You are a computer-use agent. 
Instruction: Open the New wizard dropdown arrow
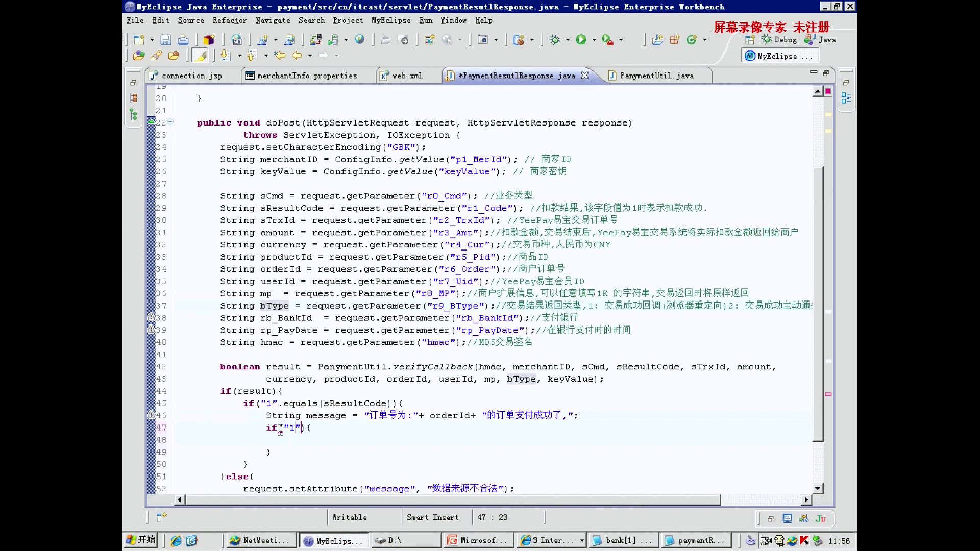point(152,40)
